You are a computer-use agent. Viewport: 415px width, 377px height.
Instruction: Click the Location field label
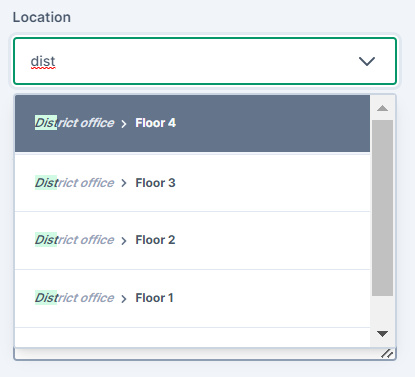42,17
